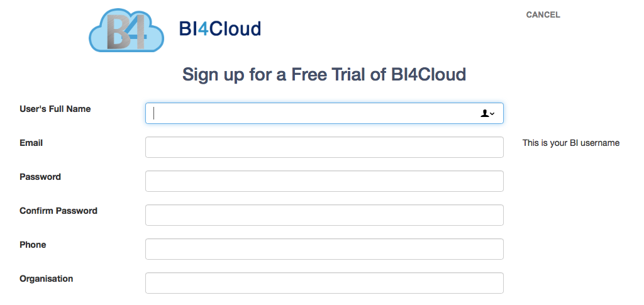Click the "Confirm Password" label
644x305 pixels.
point(58,211)
